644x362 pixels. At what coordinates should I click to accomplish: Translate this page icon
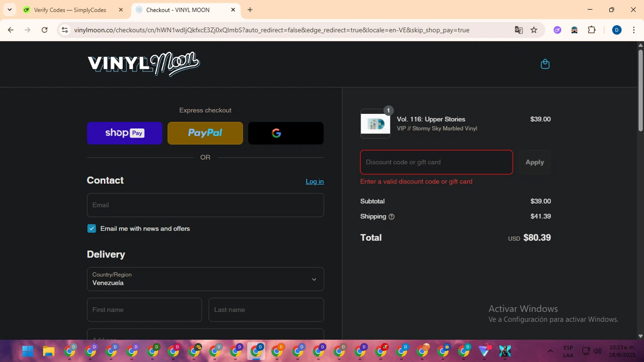519,30
